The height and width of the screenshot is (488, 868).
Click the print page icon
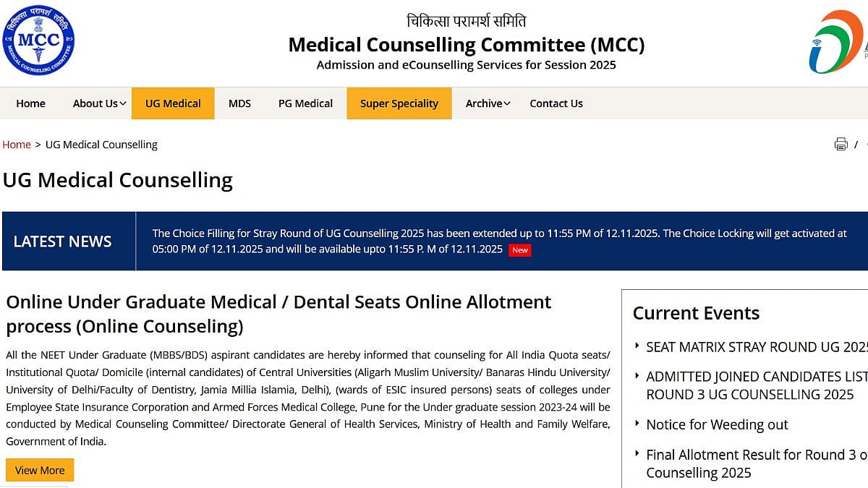[841, 144]
